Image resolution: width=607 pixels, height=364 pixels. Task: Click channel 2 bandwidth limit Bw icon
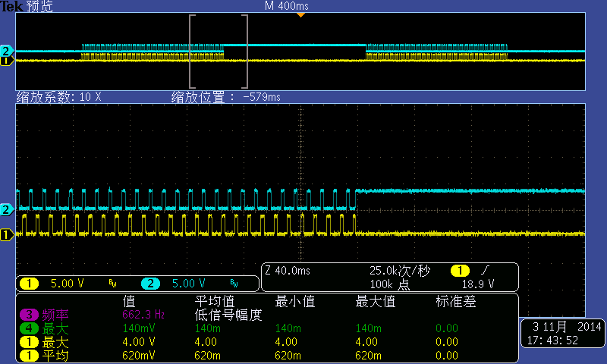pos(234,284)
